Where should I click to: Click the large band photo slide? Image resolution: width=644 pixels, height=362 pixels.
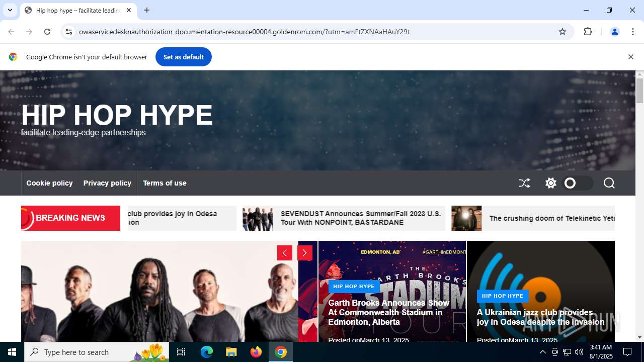[x=159, y=292]
